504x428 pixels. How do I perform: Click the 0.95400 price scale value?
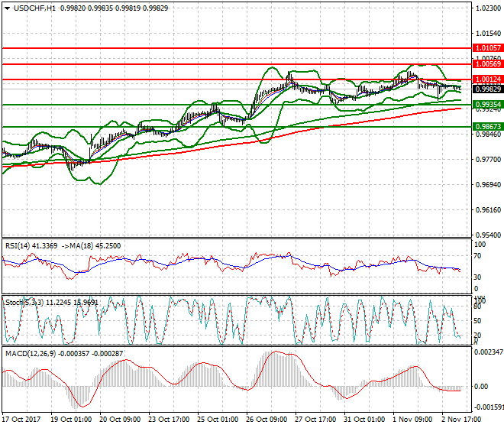[x=488, y=235]
